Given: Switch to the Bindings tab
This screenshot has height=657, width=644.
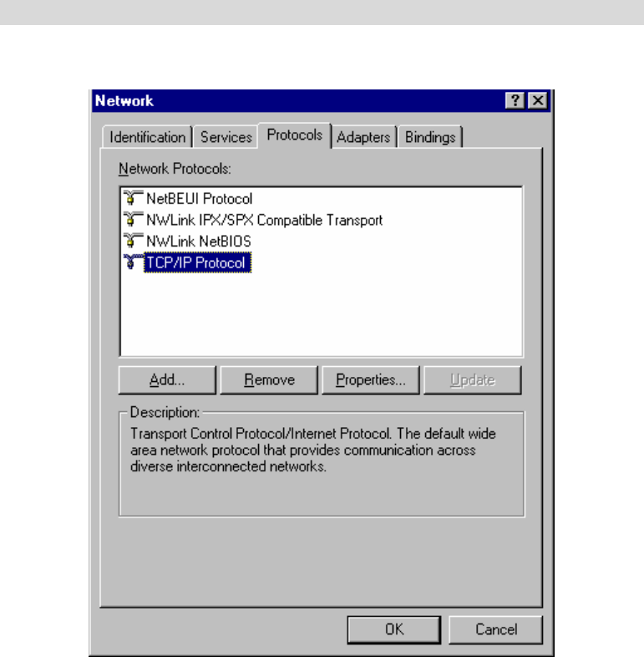Looking at the screenshot, I should point(430,137).
